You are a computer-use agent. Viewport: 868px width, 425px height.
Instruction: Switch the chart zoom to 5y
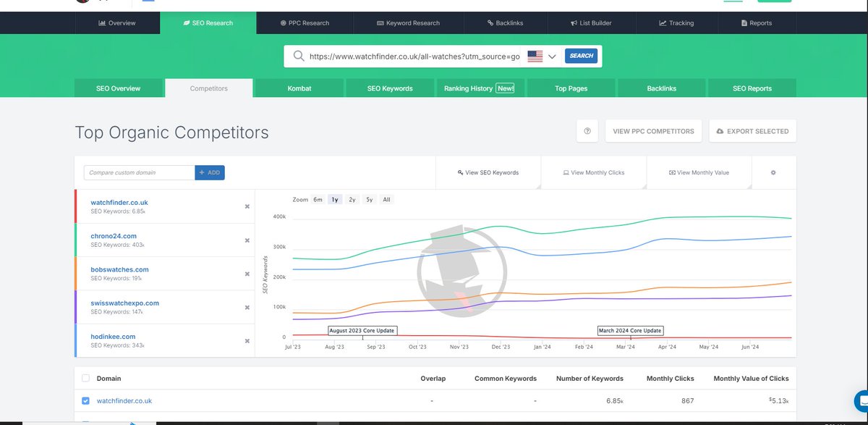point(369,199)
